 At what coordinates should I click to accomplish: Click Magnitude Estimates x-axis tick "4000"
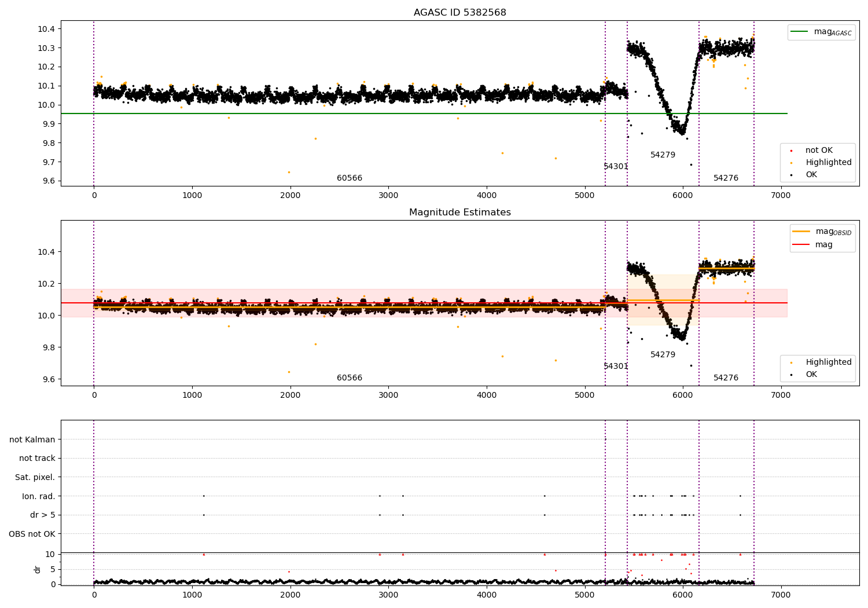[486, 395]
